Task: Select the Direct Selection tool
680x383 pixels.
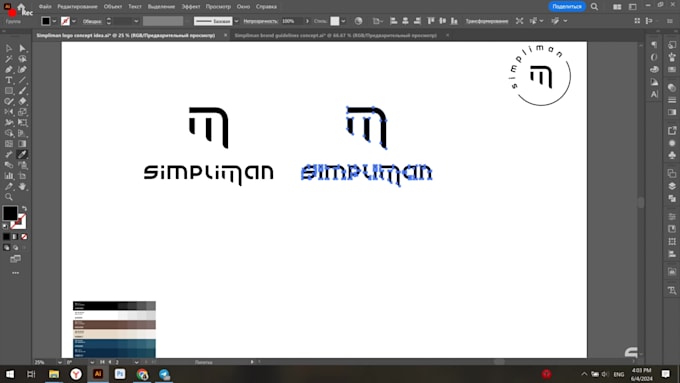Action: (23, 48)
